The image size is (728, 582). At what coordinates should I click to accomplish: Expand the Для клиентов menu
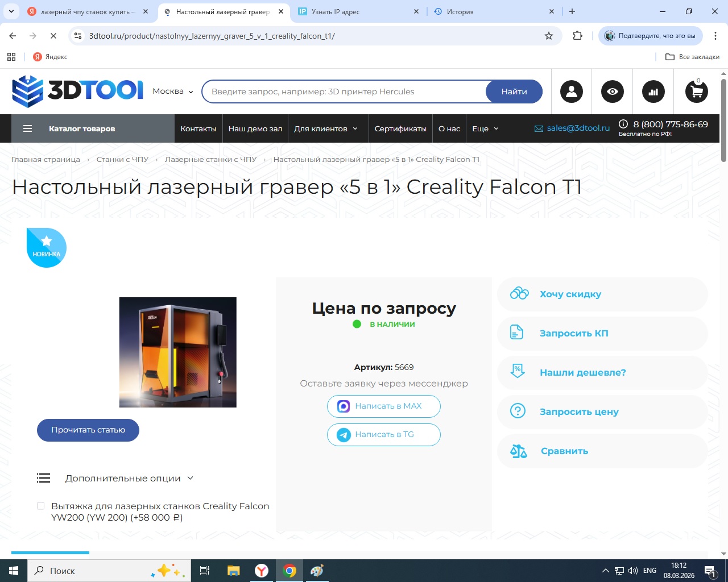(326, 128)
